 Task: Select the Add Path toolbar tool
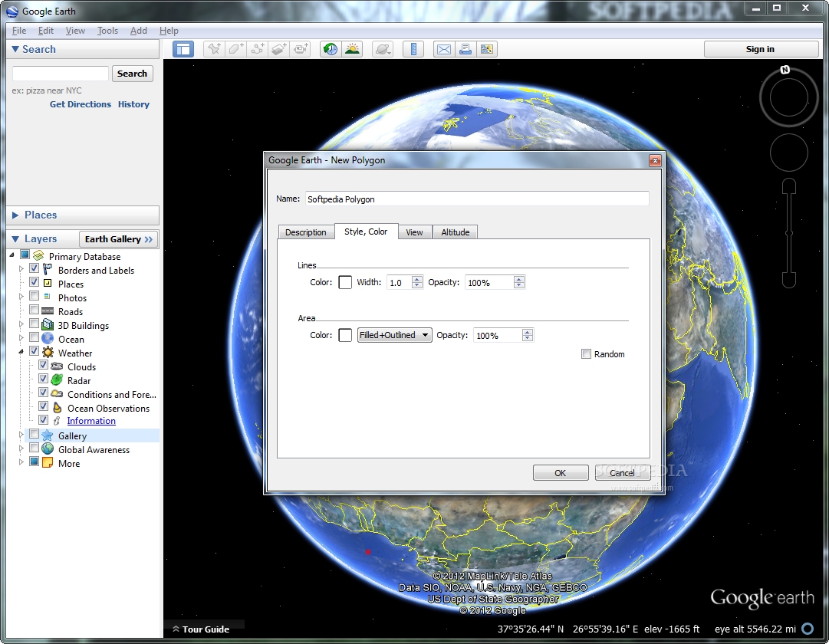tap(258, 49)
